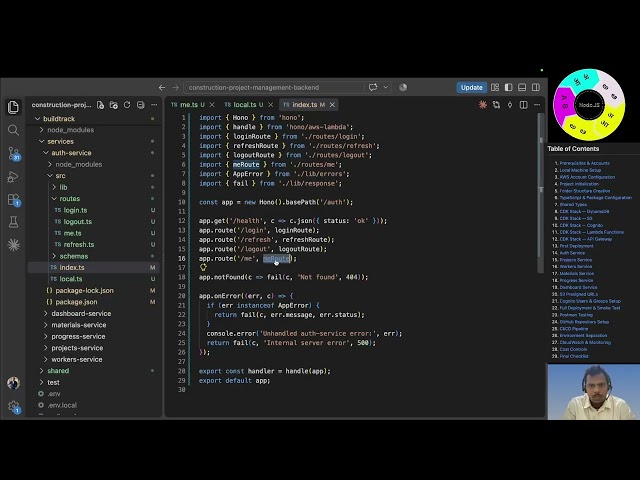
Task: Collapse the buildtrack root folder
Action: tap(38, 119)
